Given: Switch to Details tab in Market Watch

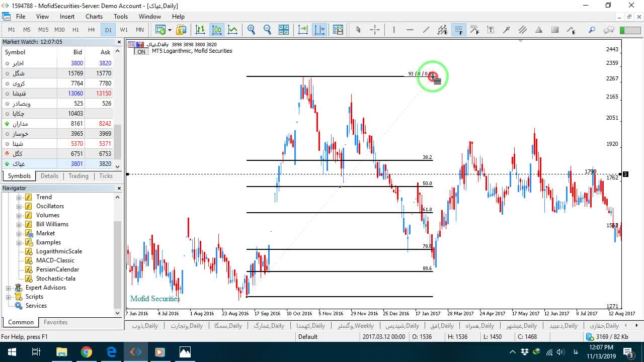Looking at the screenshot, I should pos(49,176).
